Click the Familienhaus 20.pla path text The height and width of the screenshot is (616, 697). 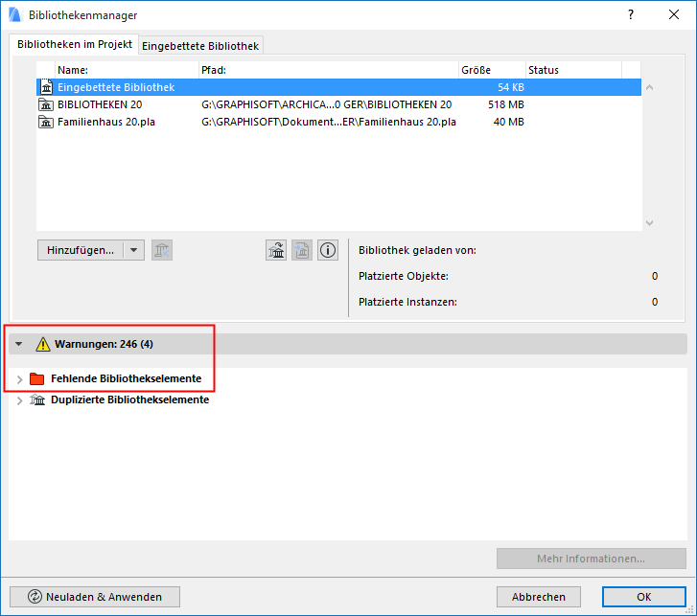click(x=329, y=122)
